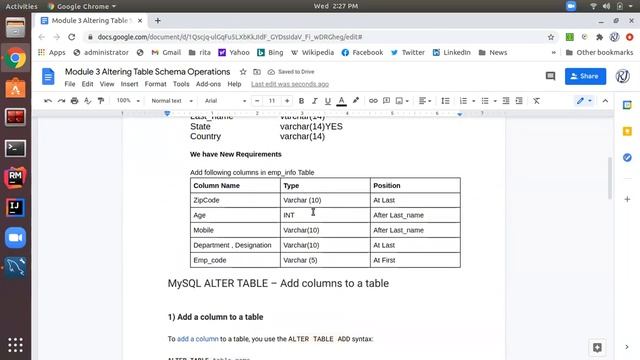Open Google Calendar in side panel
Image resolution: width=640 pixels, height=360 pixels.
point(627,105)
